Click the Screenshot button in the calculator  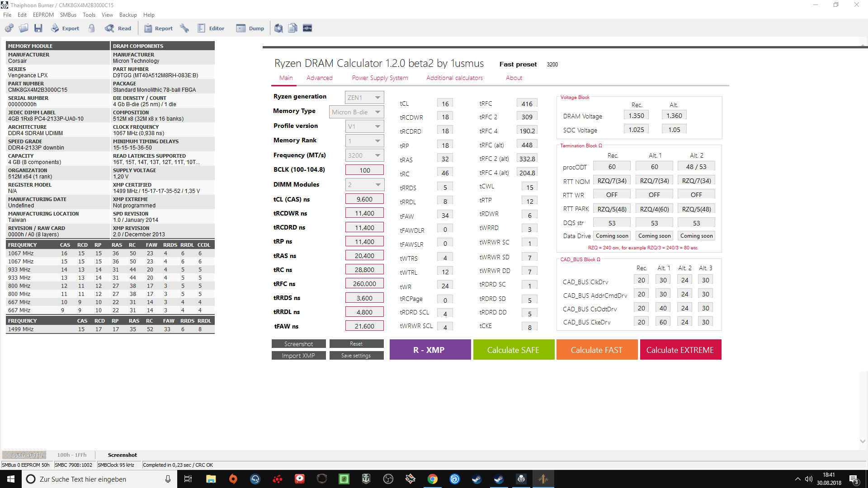(x=298, y=344)
